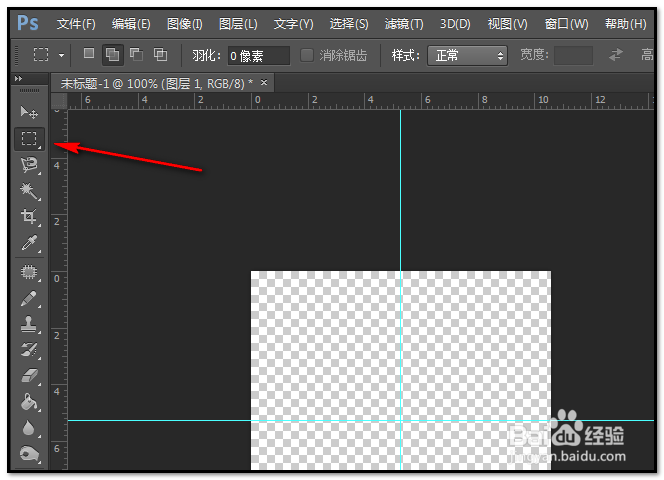The width and height of the screenshot is (664, 480).
Task: Choose Subtract from Selection mode
Action: coord(136,54)
